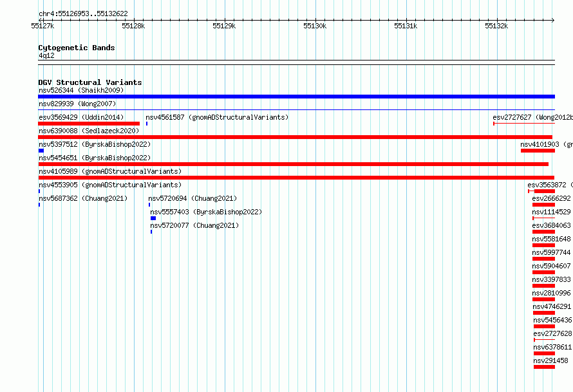
Task: Click the DGV Structural Variants track title
Action: coord(90,82)
